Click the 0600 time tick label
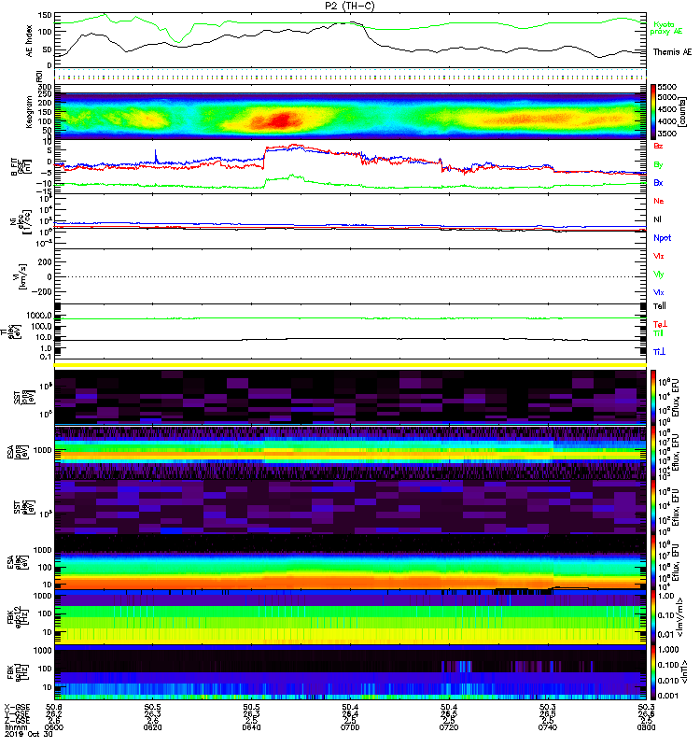700x747 pixels. pyautogui.click(x=53, y=727)
